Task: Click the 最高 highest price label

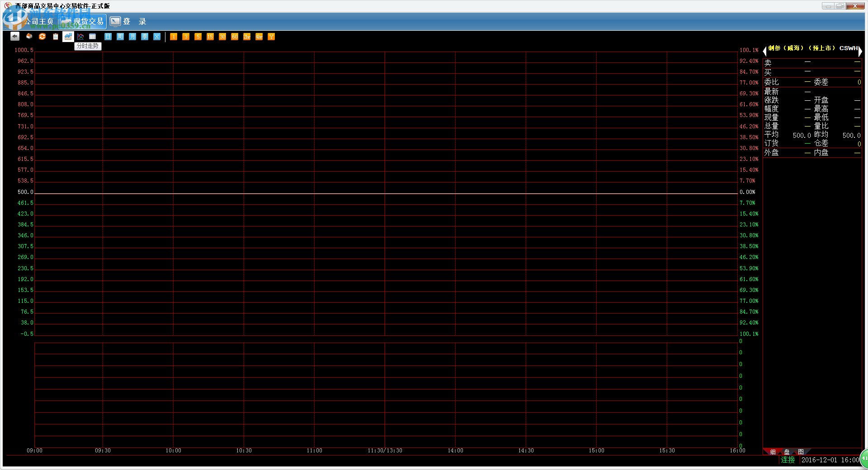Action: point(821,109)
